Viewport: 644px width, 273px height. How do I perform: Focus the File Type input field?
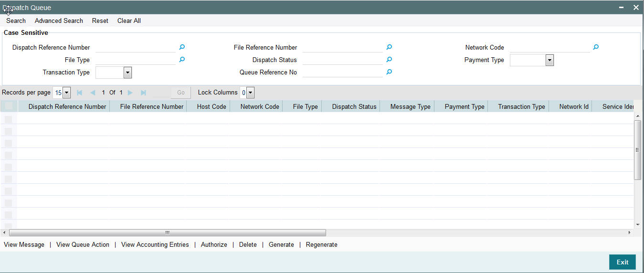[136, 60]
